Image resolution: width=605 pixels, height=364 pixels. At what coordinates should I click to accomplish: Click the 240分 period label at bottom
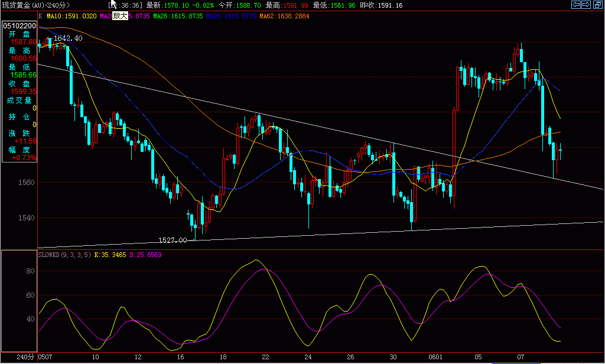(25, 357)
